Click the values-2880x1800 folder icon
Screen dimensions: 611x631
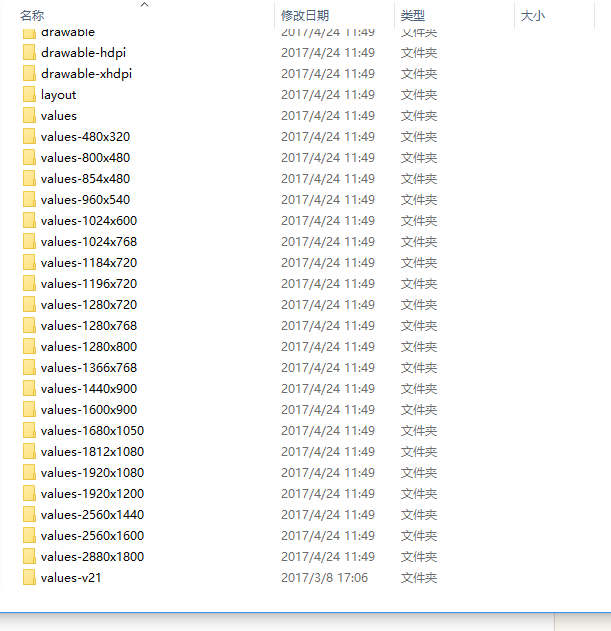29,557
